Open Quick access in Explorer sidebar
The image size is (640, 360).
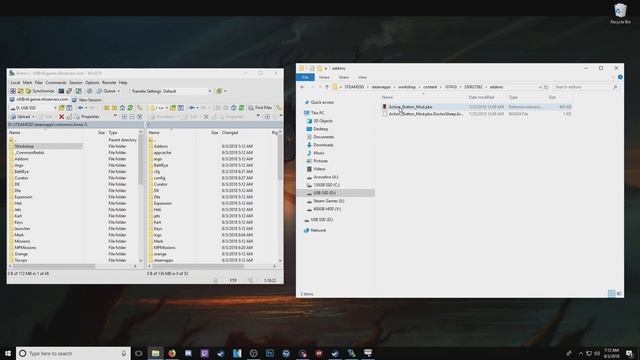click(x=322, y=102)
